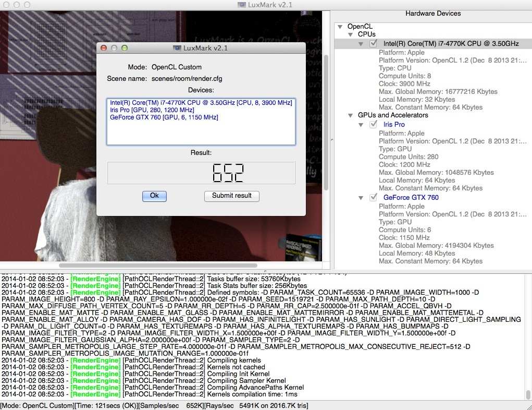Minimize the LuxMark result dialog
Image resolution: width=532 pixels, height=410 pixels.
tap(114, 48)
